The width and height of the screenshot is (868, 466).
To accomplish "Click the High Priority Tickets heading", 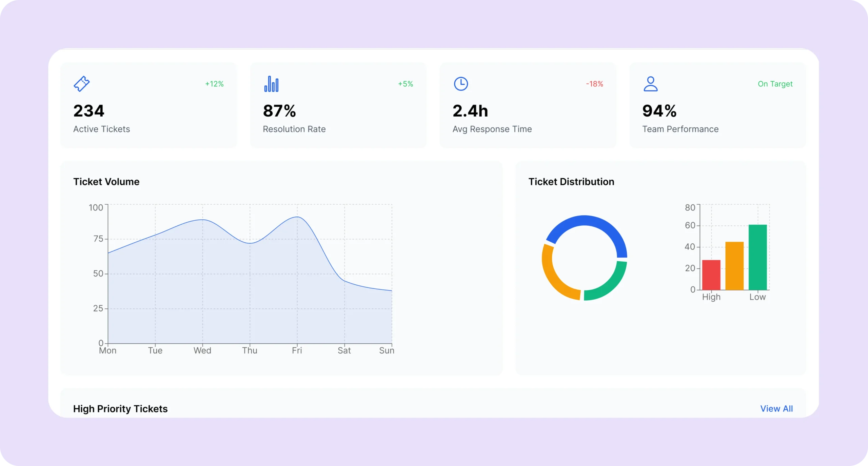I will [120, 408].
